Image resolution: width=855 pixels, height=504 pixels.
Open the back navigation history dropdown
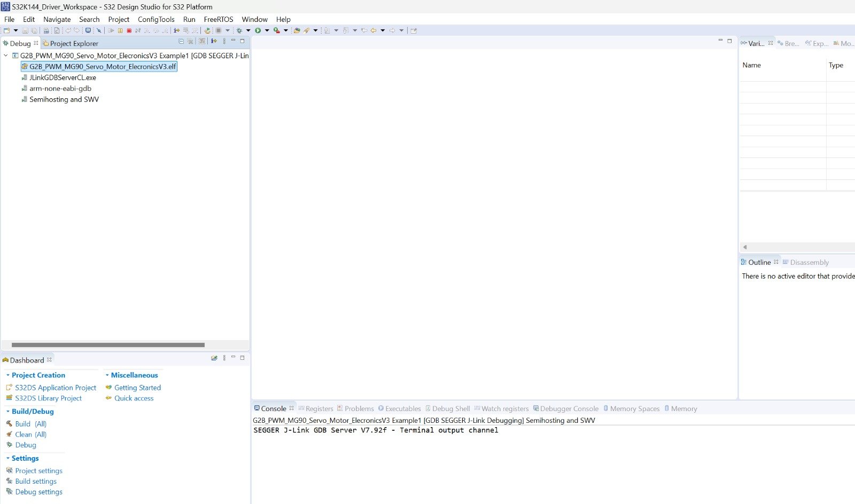pos(383,30)
